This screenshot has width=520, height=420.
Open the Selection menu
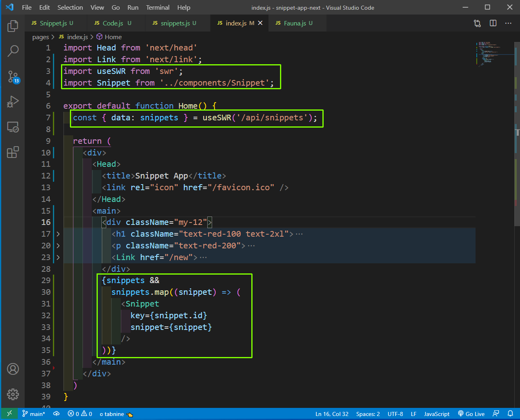pos(70,7)
